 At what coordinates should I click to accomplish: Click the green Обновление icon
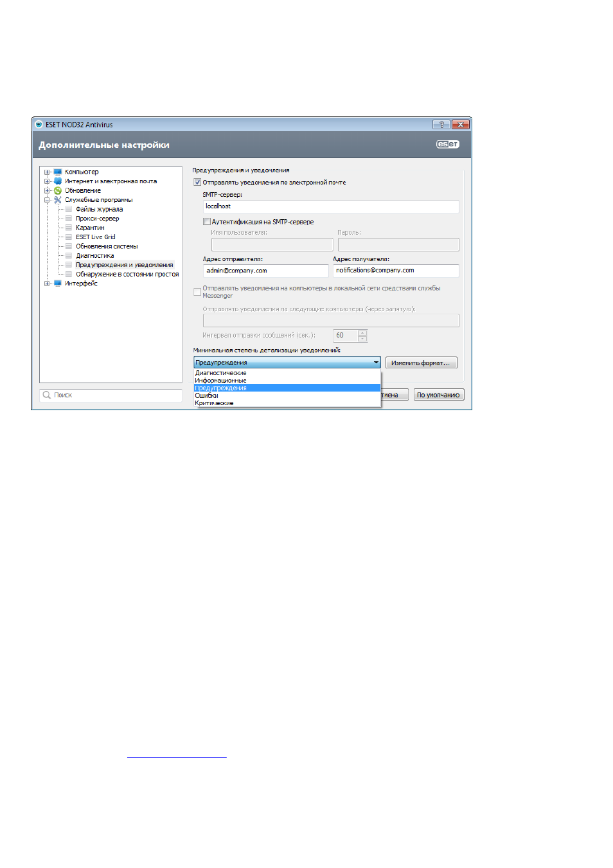pos(58,191)
